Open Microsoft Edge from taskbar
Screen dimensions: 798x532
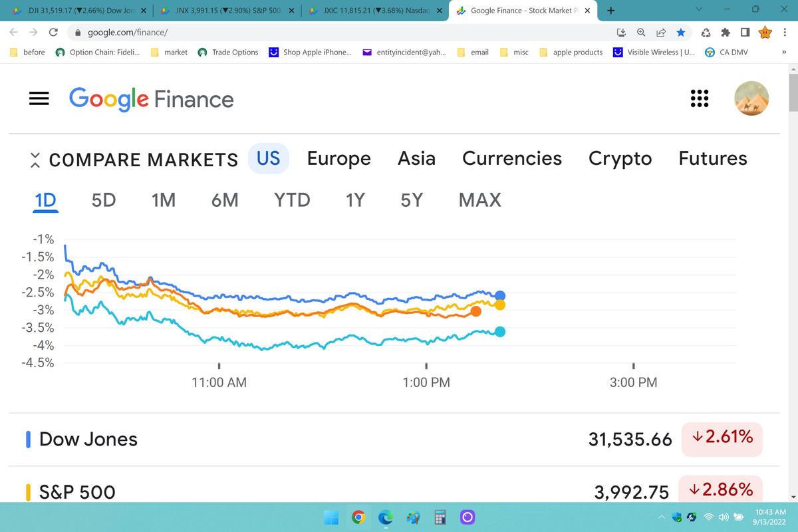tap(386, 517)
